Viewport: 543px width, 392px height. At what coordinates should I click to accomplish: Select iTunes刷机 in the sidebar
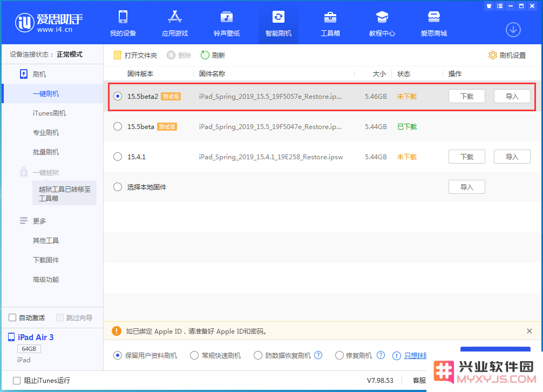pos(49,113)
